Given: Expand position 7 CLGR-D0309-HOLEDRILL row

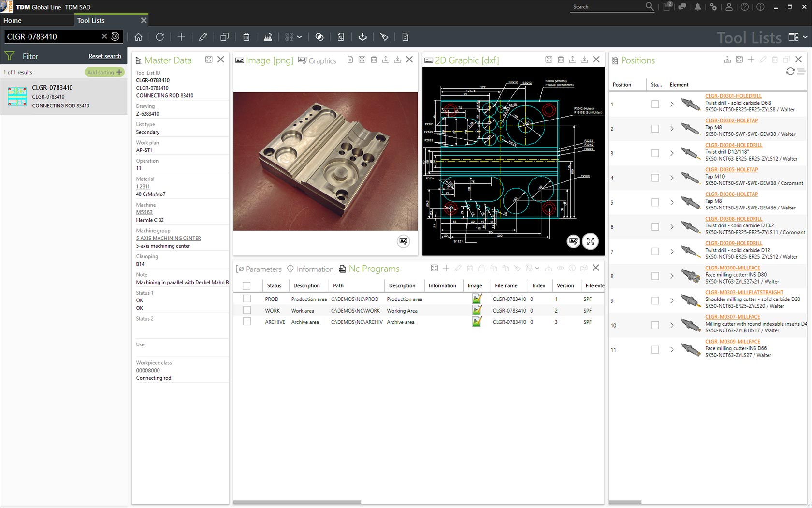Looking at the screenshot, I should 672,252.
